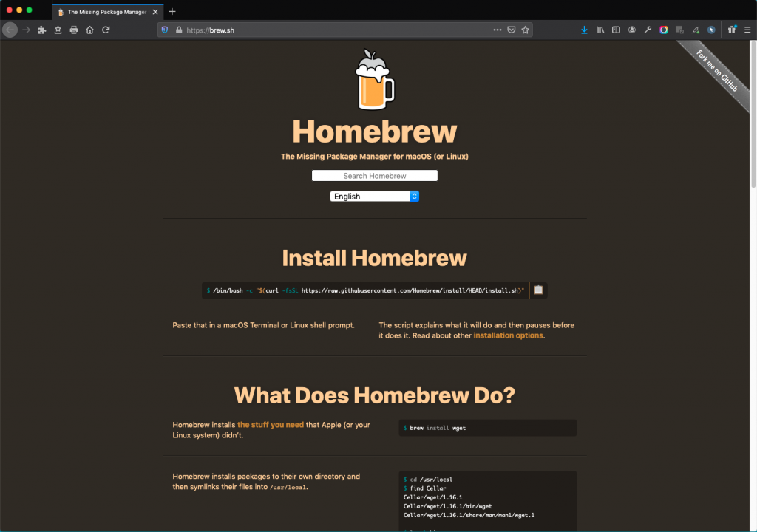
Task: Open the Firefox hamburger menu
Action: tap(747, 30)
